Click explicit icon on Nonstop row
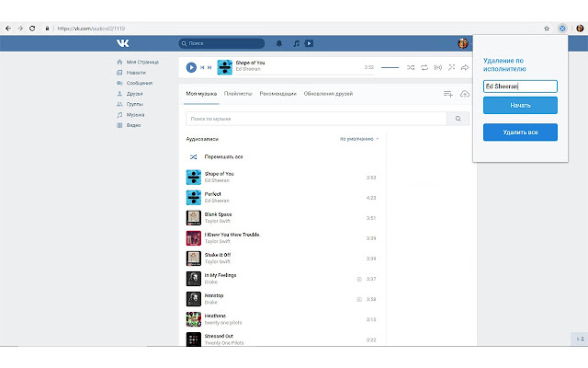 [x=359, y=299]
